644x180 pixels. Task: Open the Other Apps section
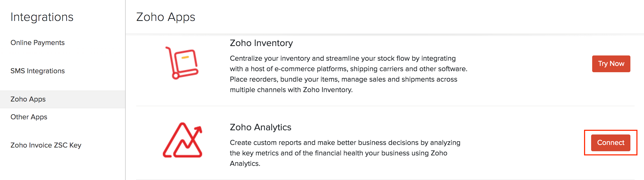coord(29,117)
